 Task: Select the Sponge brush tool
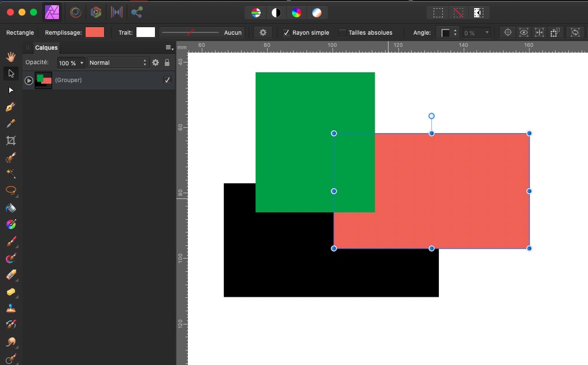click(x=11, y=292)
